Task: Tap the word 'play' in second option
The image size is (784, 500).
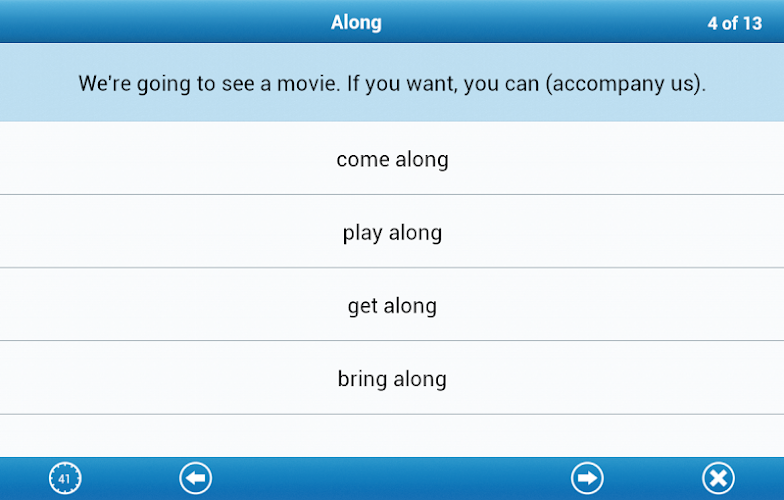Action: coord(362,233)
